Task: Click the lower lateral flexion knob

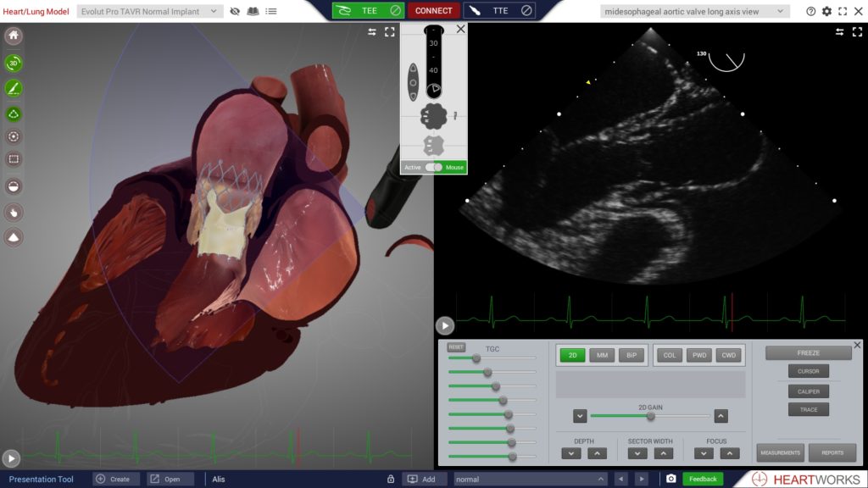Action: [x=433, y=146]
